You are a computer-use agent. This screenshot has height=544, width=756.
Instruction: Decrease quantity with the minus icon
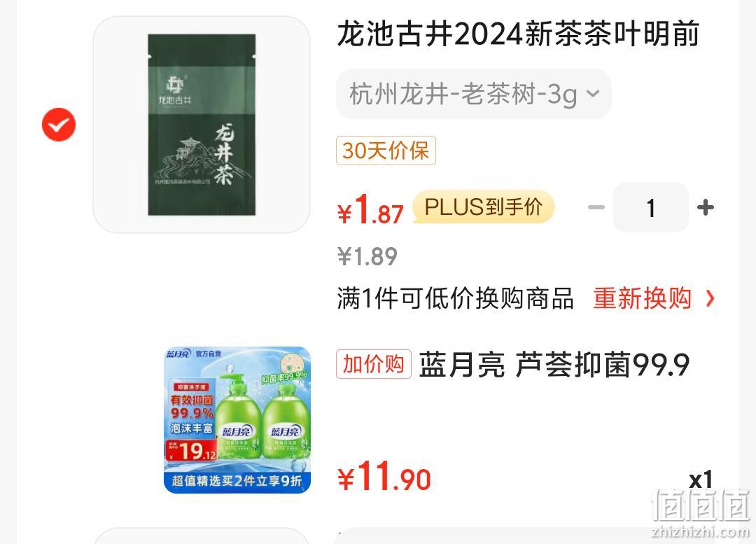(x=596, y=207)
